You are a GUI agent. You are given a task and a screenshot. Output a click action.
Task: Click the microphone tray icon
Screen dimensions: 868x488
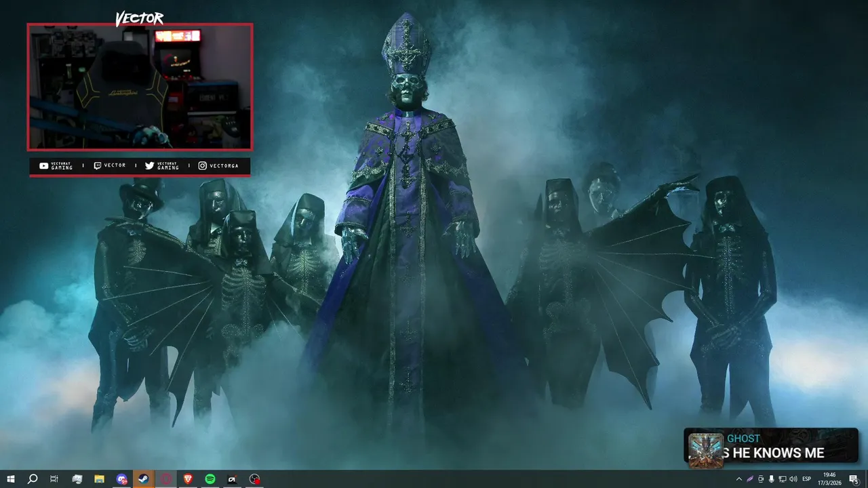(x=772, y=479)
